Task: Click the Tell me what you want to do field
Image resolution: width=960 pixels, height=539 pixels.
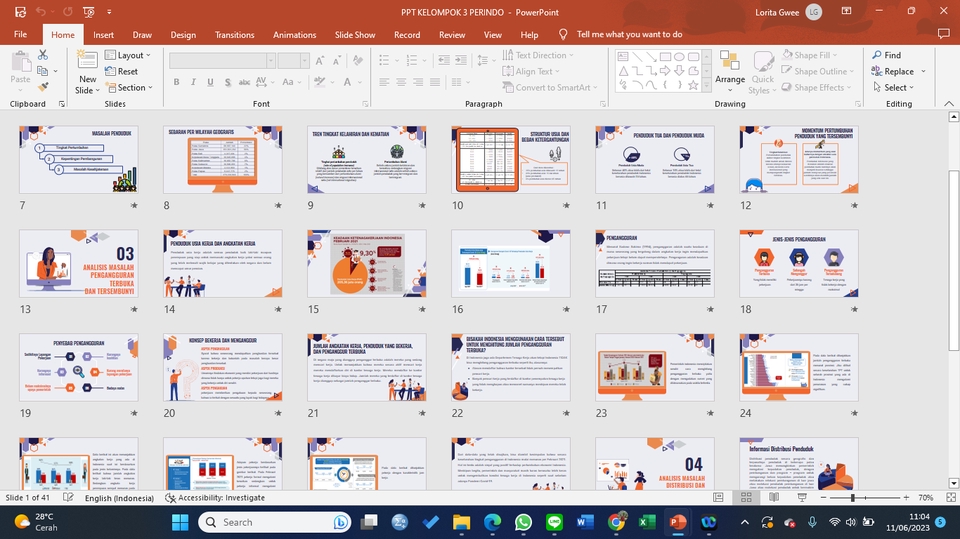Action: click(x=629, y=34)
